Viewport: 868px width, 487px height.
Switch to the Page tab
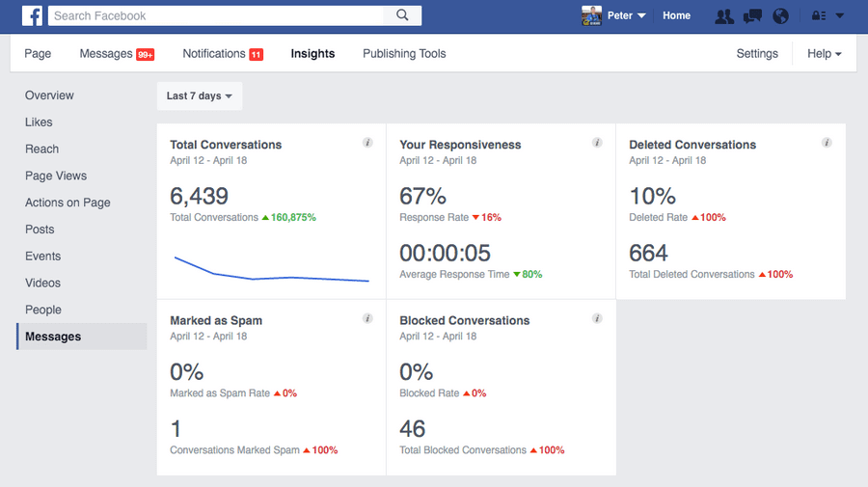(38, 54)
